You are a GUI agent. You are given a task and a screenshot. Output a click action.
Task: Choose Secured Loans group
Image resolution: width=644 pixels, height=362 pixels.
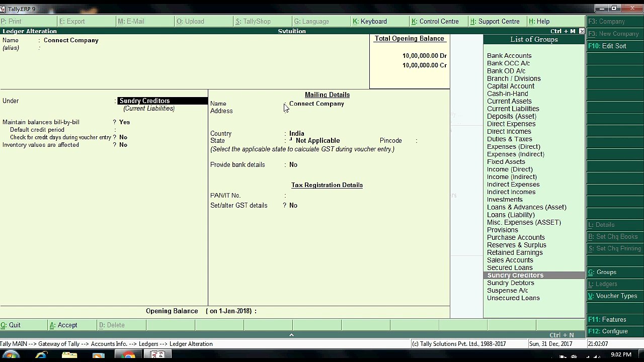(x=510, y=267)
